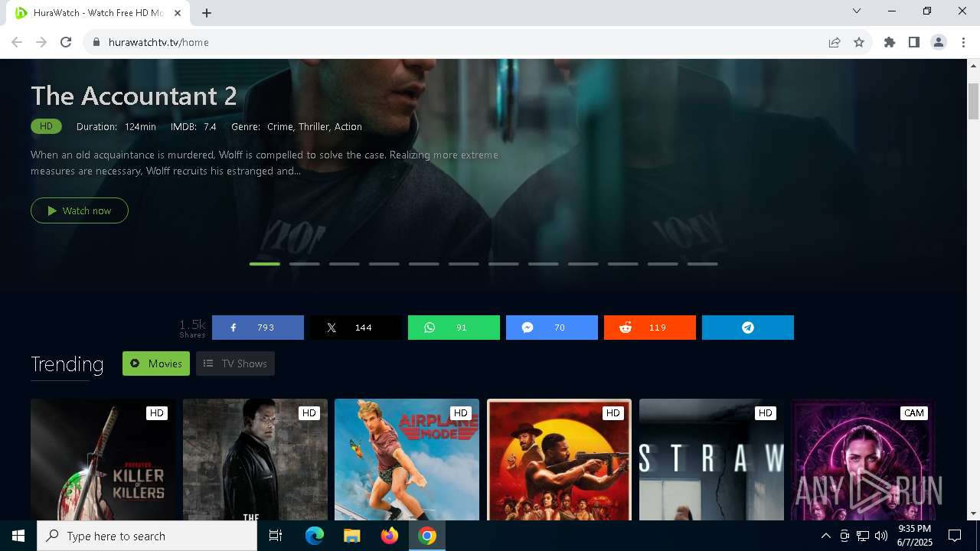Select the last carousel slide indicator
This screenshot has height=551, width=980.
point(703,264)
